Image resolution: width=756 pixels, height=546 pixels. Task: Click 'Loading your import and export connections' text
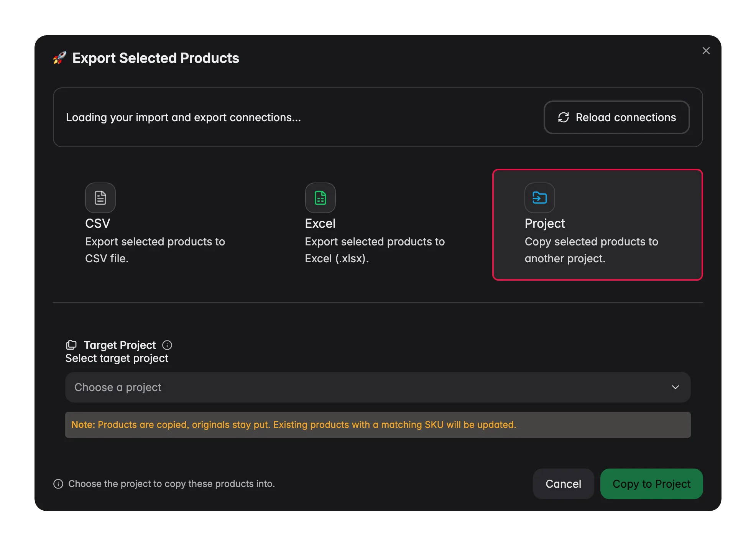183,117
